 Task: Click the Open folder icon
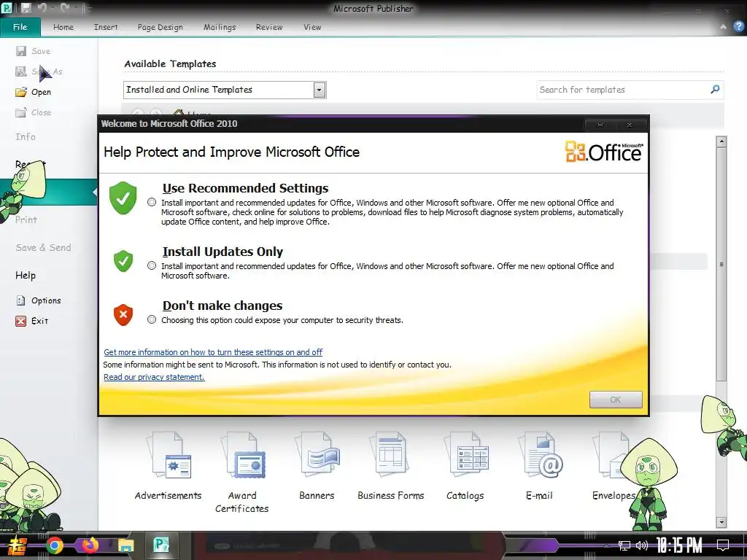pos(20,92)
